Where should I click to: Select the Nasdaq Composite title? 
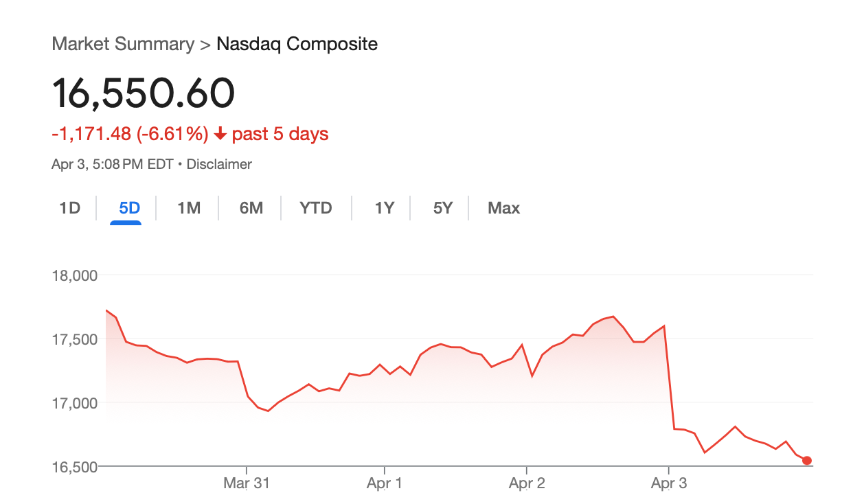(x=297, y=44)
